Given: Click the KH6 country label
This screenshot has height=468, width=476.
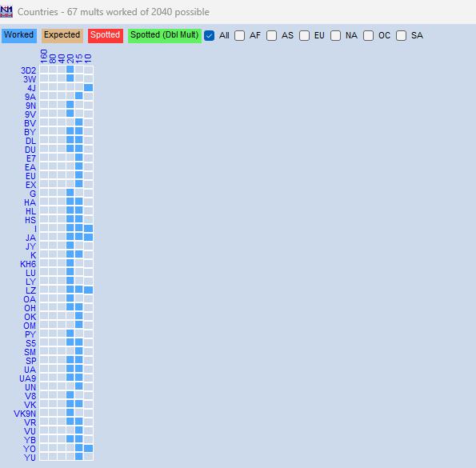Looking at the screenshot, I should click(x=28, y=264).
